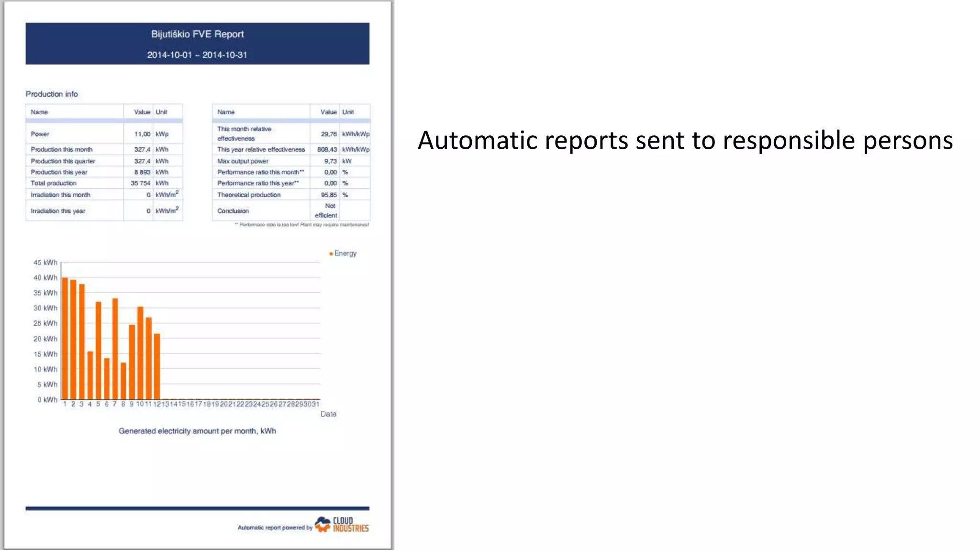Click the 'Production this month' row label
Image resolution: width=980 pixels, height=551 pixels.
point(62,150)
